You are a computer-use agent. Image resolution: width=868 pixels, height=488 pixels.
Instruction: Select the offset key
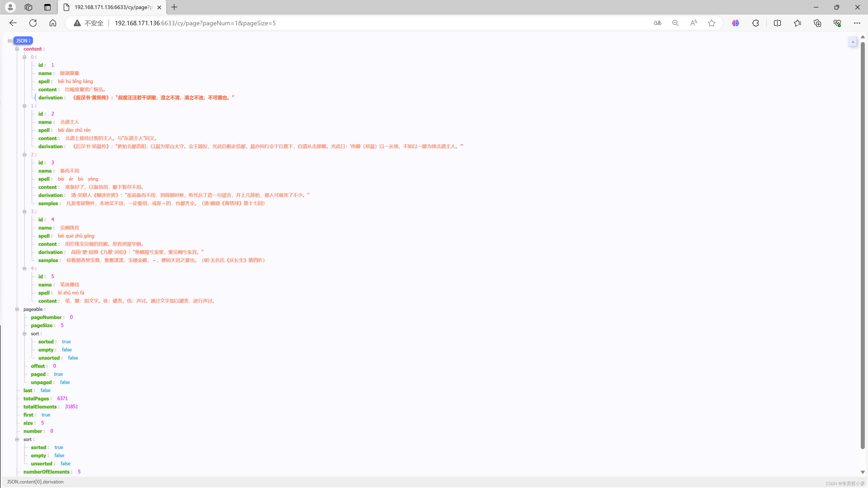pyautogui.click(x=38, y=366)
